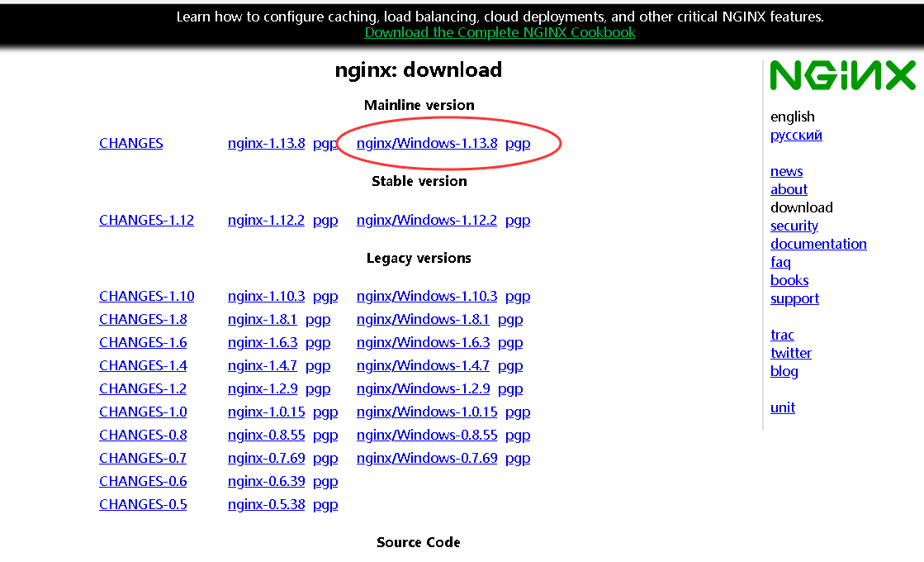Image resolution: width=924 pixels, height=562 pixels.
Task: Open CHANGES-0.6 link
Action: click(x=143, y=481)
